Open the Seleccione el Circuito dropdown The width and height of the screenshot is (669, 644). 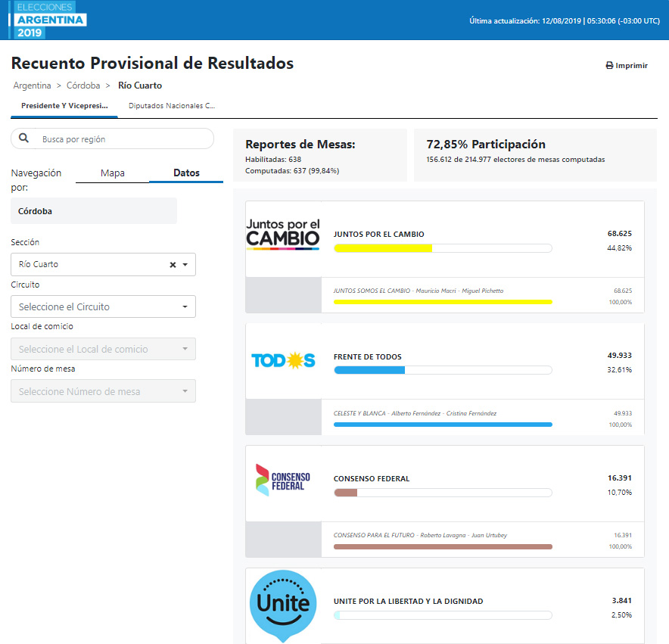pyautogui.click(x=103, y=306)
